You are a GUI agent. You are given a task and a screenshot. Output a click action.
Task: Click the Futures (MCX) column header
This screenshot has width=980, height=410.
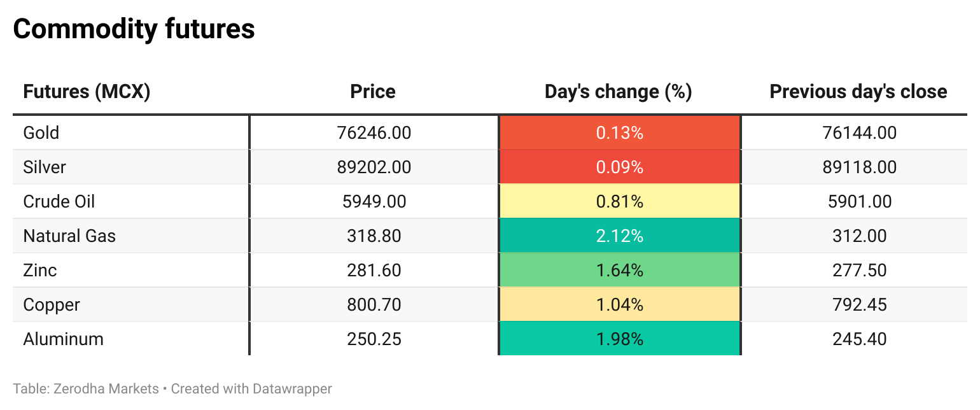point(87,92)
